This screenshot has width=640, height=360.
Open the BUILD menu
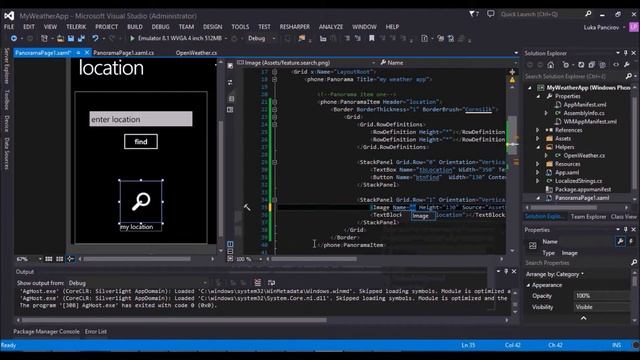pos(135,27)
